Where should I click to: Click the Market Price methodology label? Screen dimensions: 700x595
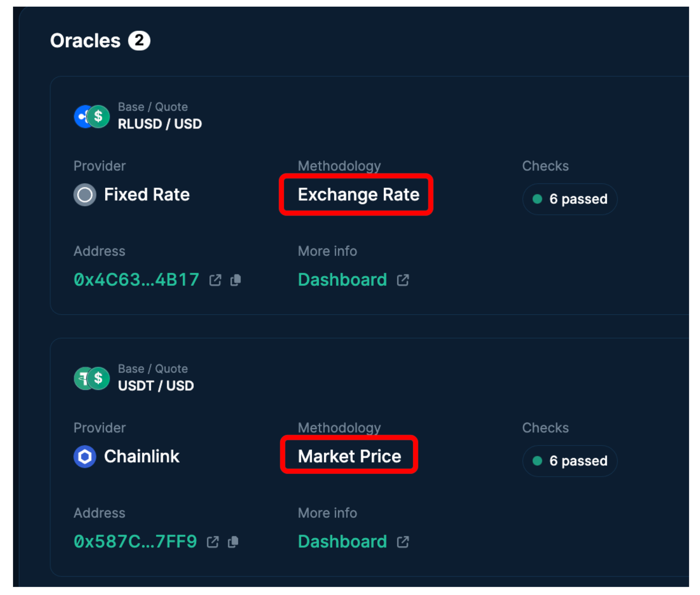coord(349,456)
